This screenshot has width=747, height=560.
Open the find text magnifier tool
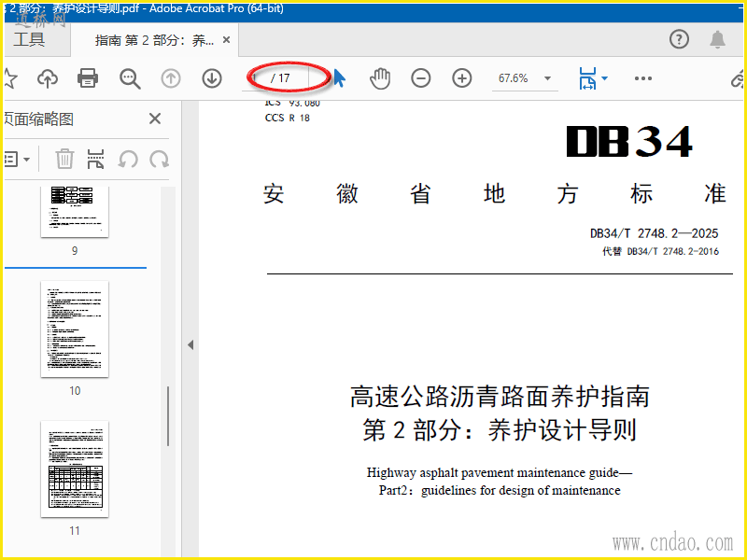pyautogui.click(x=130, y=78)
